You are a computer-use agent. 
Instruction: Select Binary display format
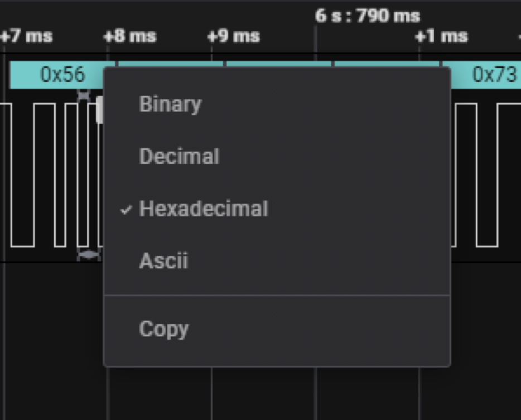[x=170, y=104]
